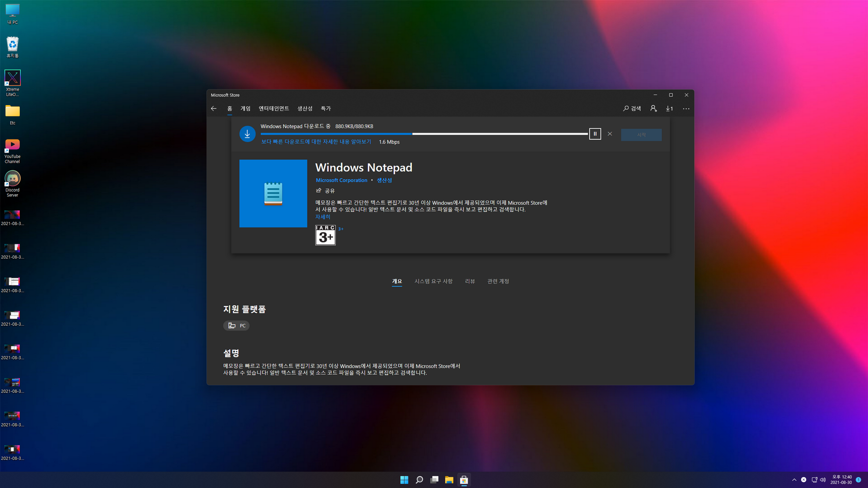Image resolution: width=868 pixels, height=488 pixels.
Task: Open YouTube Channel desktop shortcut
Action: click(13, 151)
